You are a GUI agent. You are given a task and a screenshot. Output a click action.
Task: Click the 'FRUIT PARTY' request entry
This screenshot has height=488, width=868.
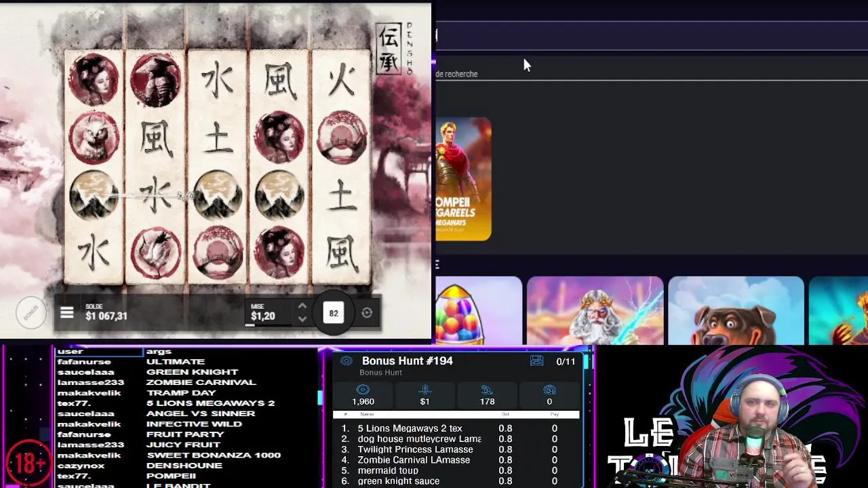tap(185, 434)
